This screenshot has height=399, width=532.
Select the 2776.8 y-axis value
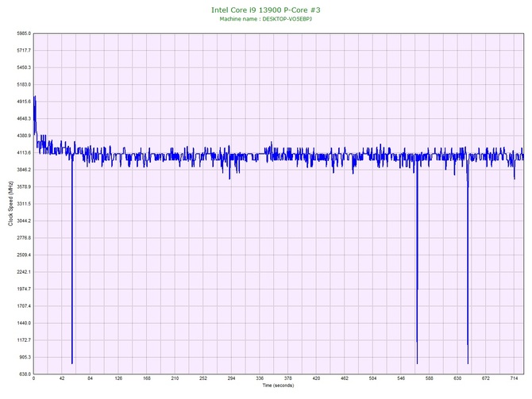click(x=24, y=238)
